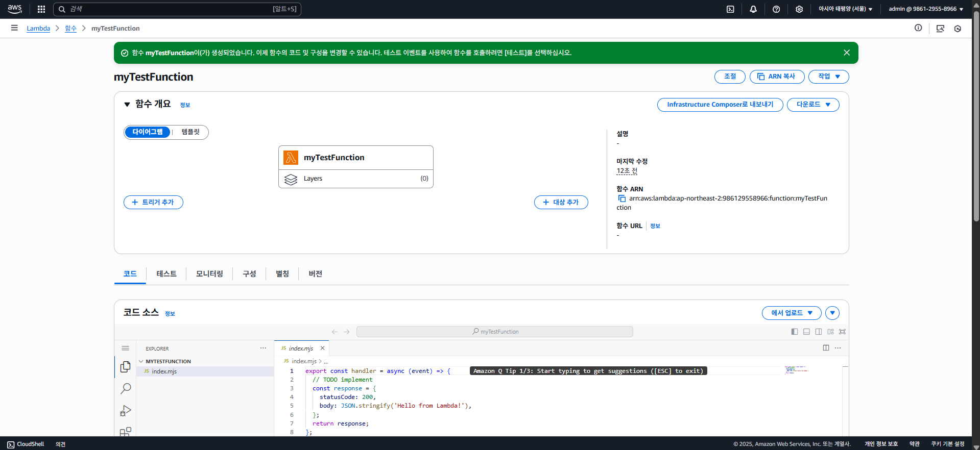
Task: Select the 다이어그램 view toggle
Action: coord(148,132)
